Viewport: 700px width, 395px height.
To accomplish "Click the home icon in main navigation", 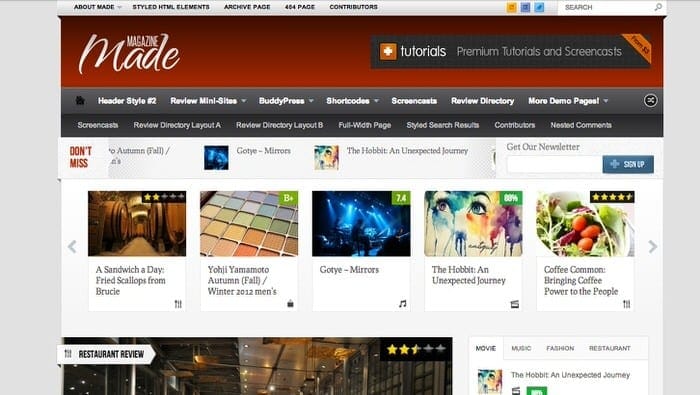I will 80,100.
